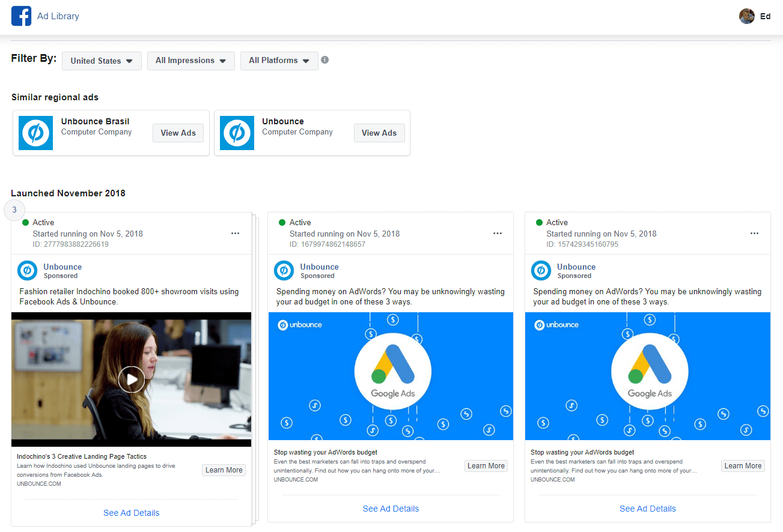The width and height of the screenshot is (783, 532).
Task: Click the Ad Library header link
Action: click(58, 16)
